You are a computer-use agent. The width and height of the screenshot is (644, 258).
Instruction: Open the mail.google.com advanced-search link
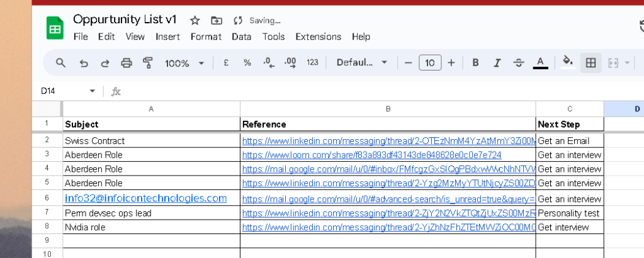click(388, 199)
